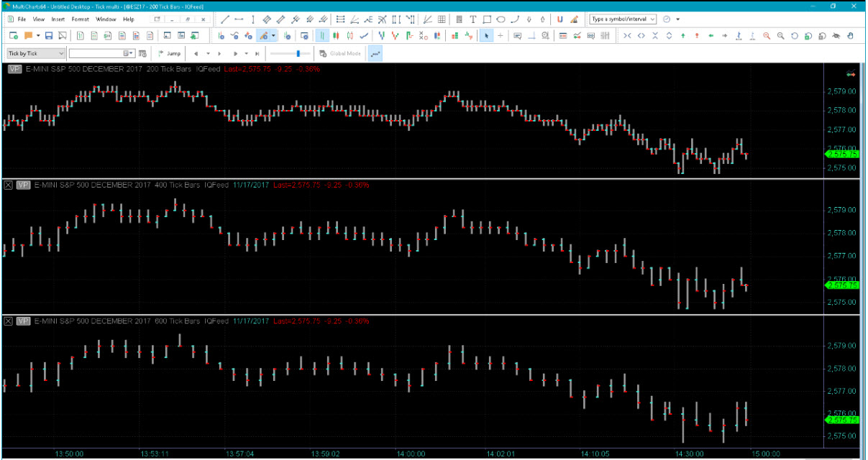Close the 600 Tick Bars subchart

pyautogui.click(x=9, y=321)
